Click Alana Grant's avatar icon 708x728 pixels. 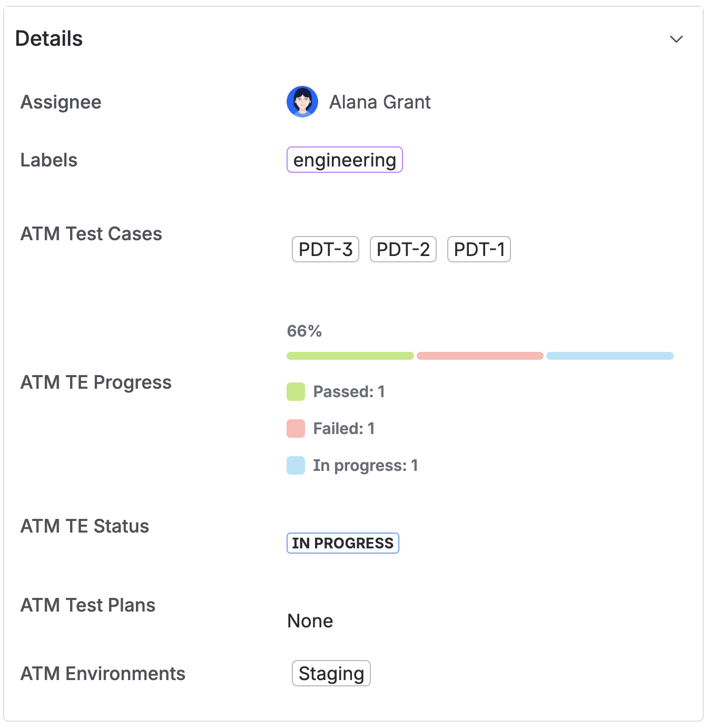(x=302, y=102)
